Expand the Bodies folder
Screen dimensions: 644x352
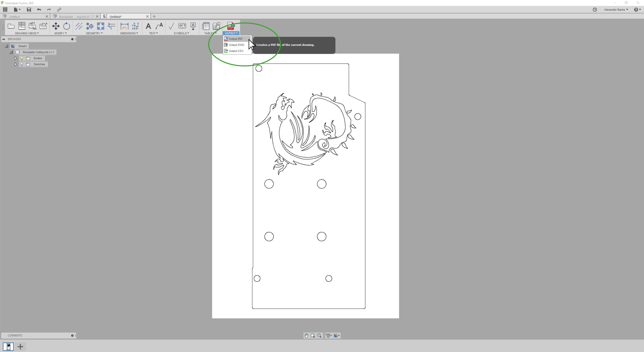15,58
